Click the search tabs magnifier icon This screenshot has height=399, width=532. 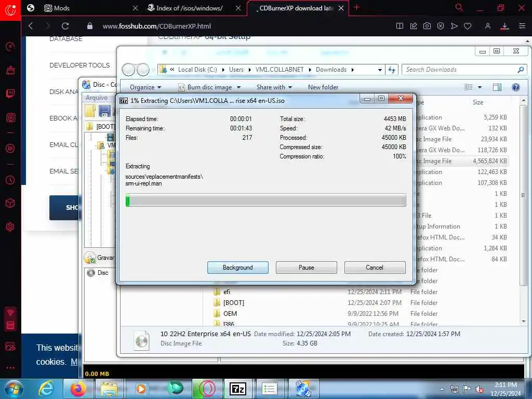point(459,7)
